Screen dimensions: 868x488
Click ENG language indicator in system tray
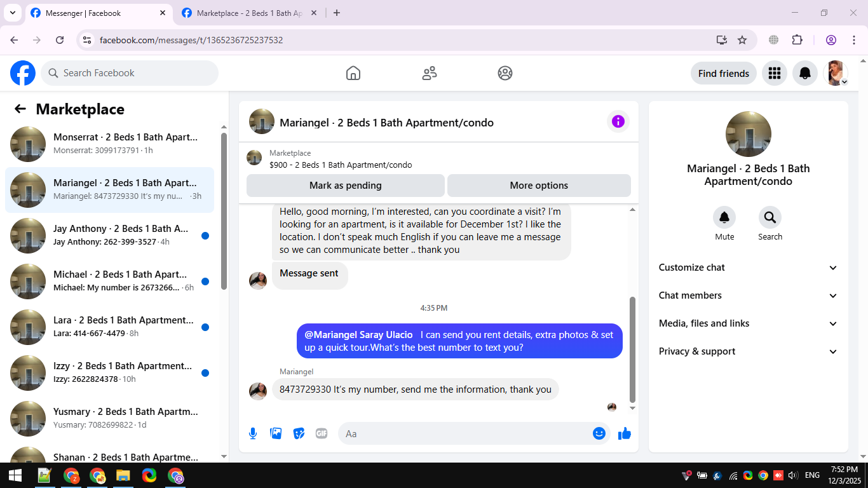point(812,475)
